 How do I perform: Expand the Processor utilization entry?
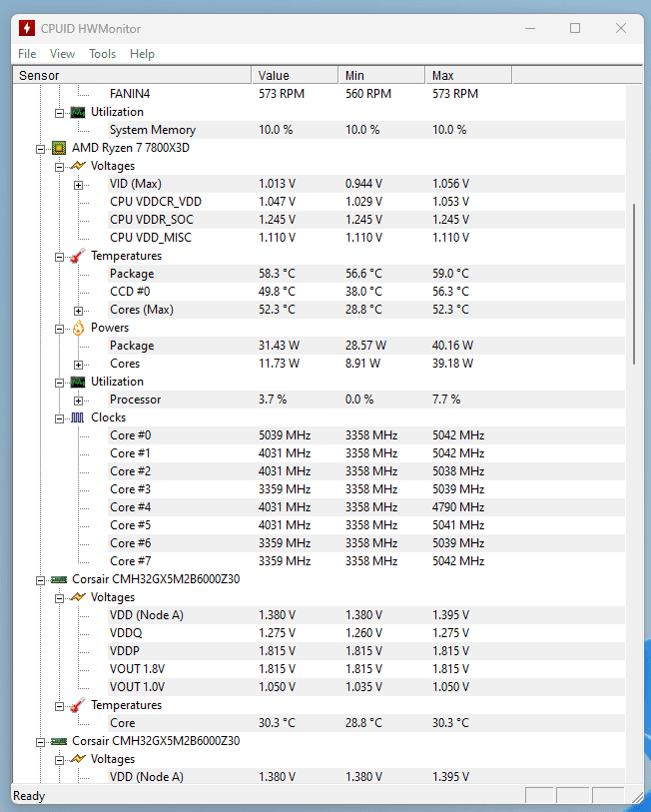click(78, 401)
